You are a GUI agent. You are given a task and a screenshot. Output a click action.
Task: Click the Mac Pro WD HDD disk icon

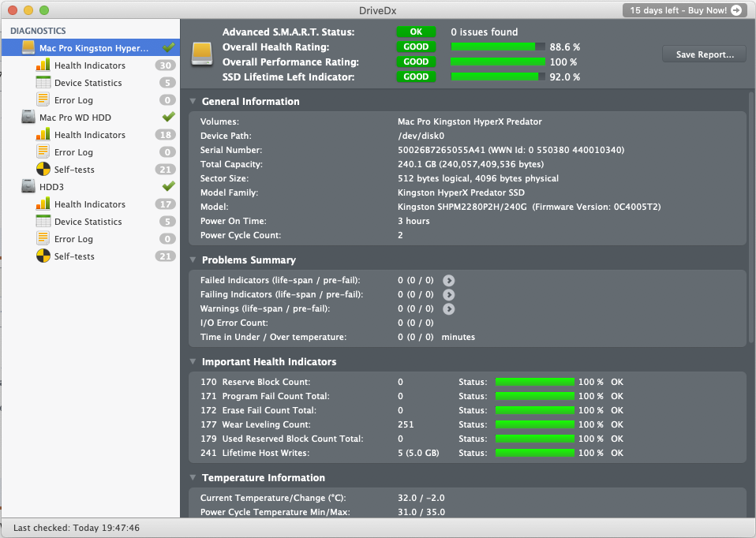(x=28, y=117)
